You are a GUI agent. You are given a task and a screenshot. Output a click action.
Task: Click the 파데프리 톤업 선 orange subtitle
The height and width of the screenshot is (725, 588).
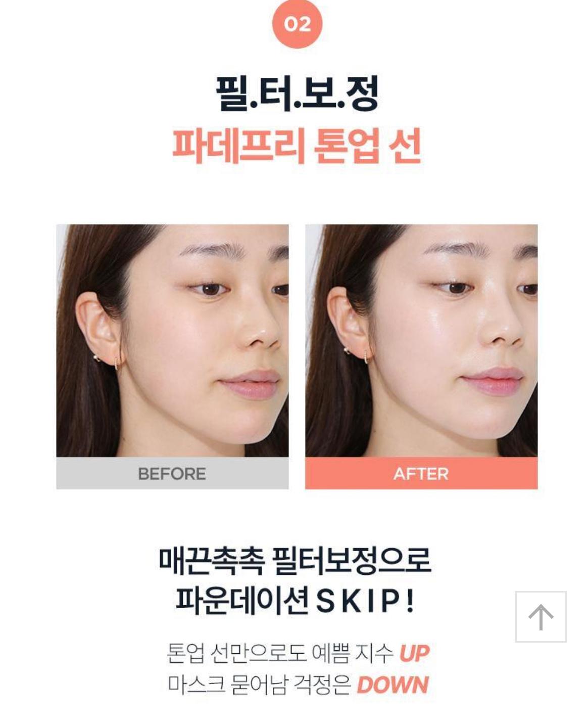[297, 146]
